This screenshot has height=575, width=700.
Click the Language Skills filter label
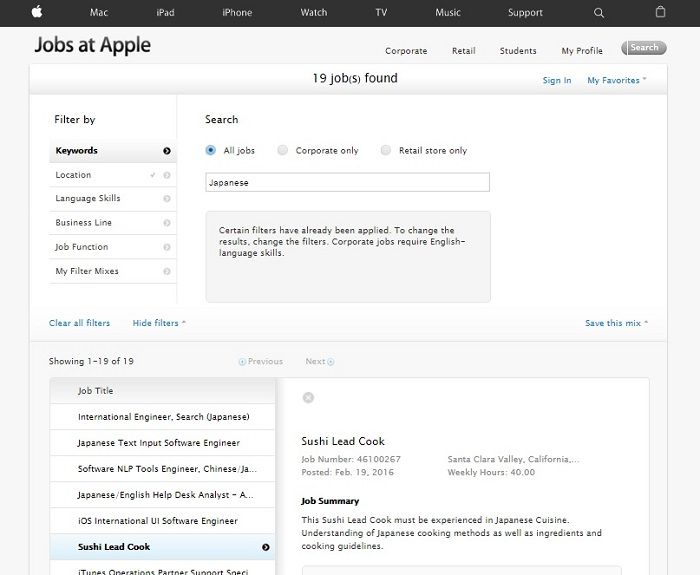pyautogui.click(x=88, y=198)
